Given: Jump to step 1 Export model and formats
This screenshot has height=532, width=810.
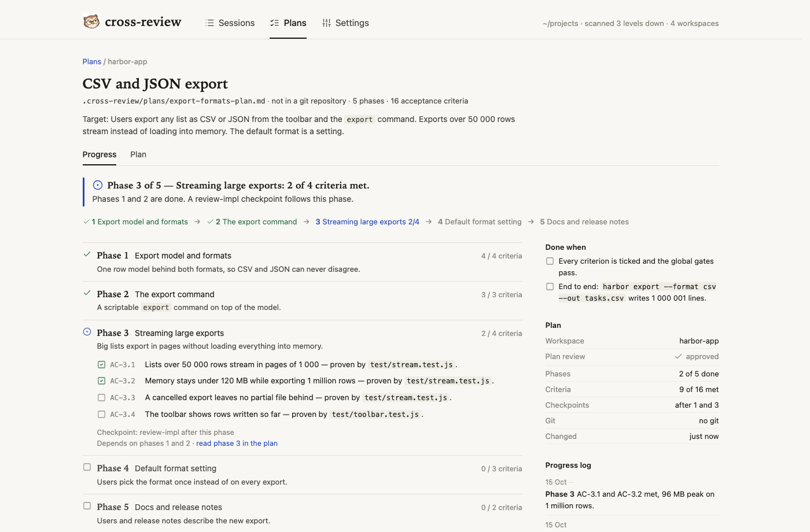Looking at the screenshot, I should coord(135,222).
